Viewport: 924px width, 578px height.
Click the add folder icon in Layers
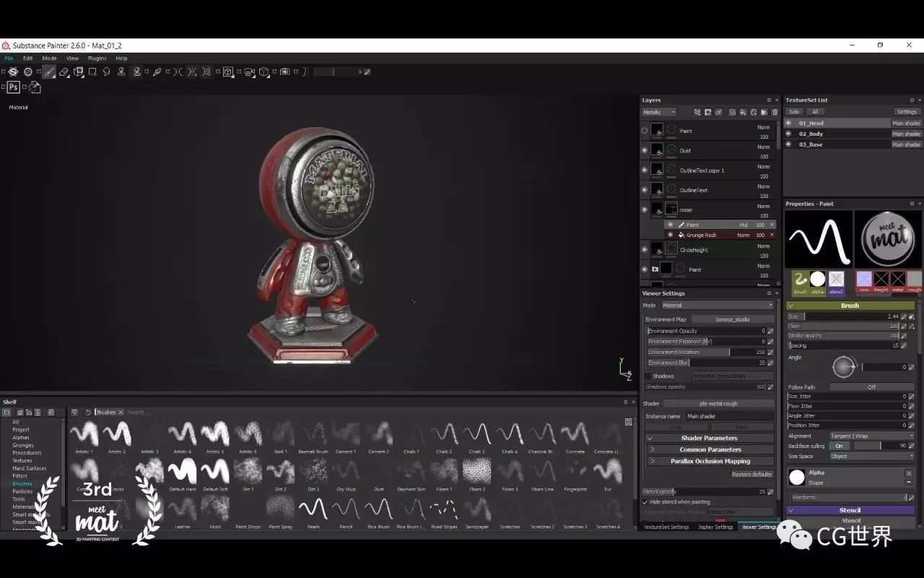pos(764,112)
